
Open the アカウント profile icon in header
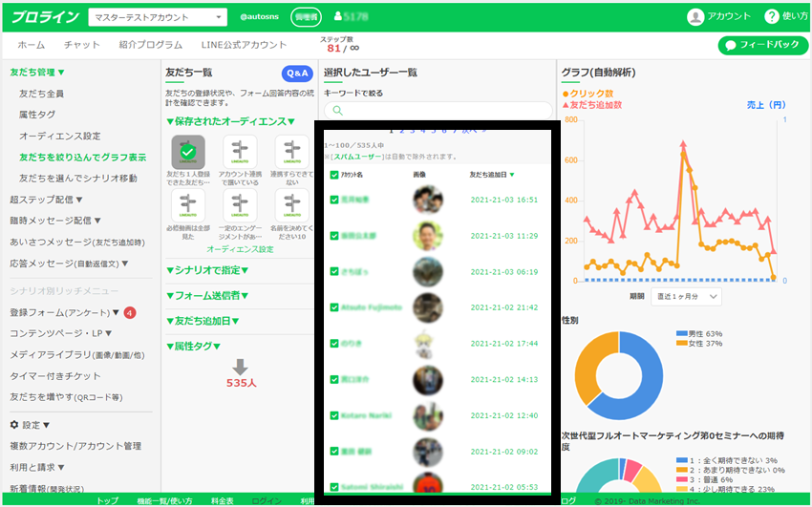pyautogui.click(x=695, y=16)
